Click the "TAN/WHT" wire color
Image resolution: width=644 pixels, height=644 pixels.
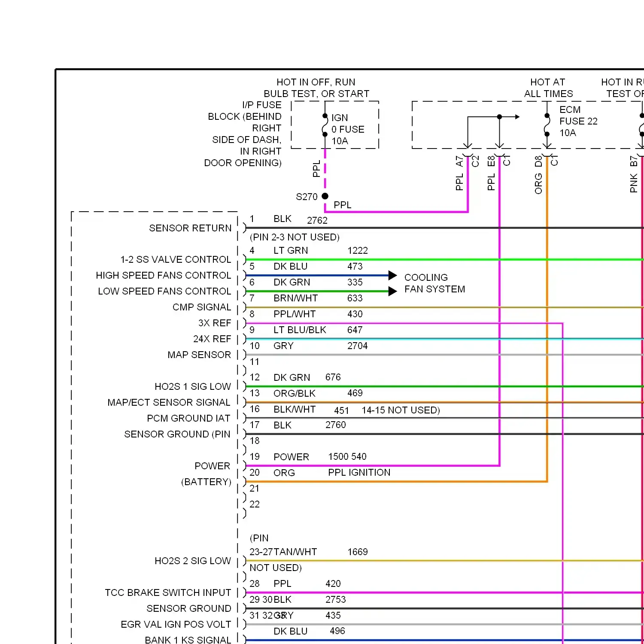point(295,552)
